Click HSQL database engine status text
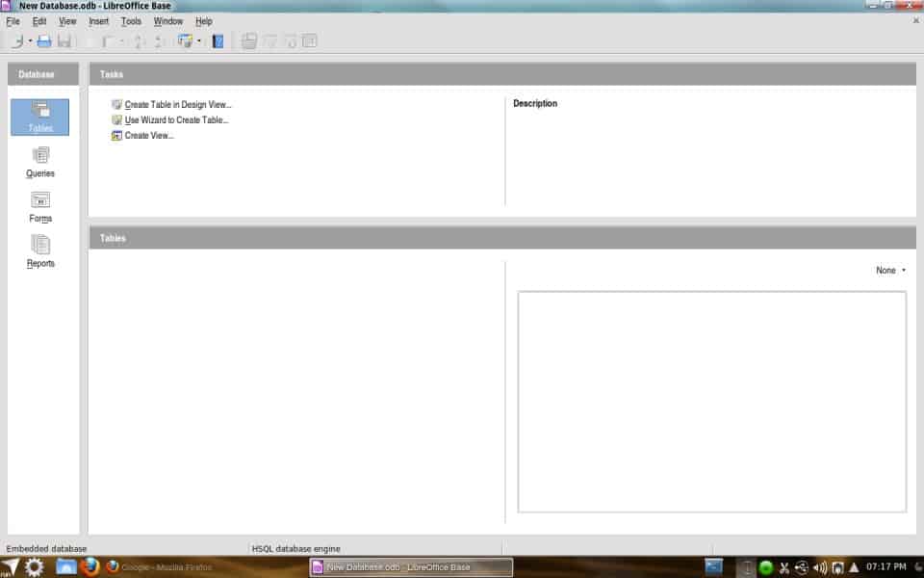This screenshot has width=924, height=578. tap(295, 548)
